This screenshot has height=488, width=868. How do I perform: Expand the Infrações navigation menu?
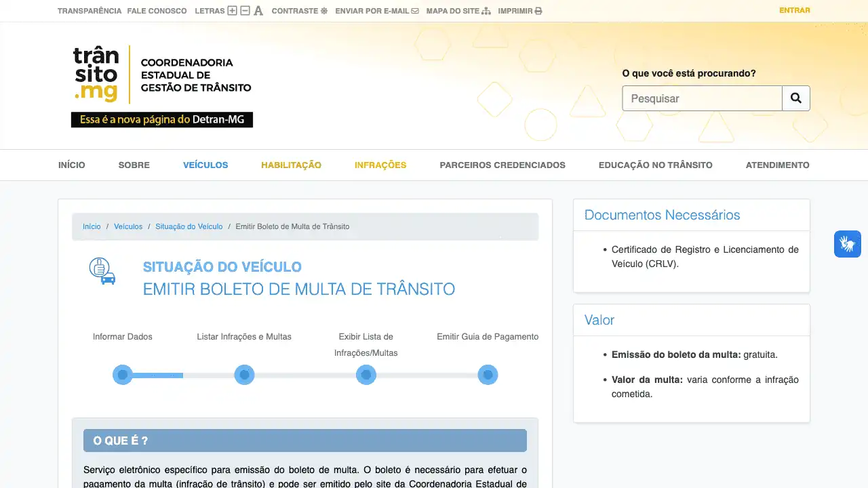pos(380,165)
